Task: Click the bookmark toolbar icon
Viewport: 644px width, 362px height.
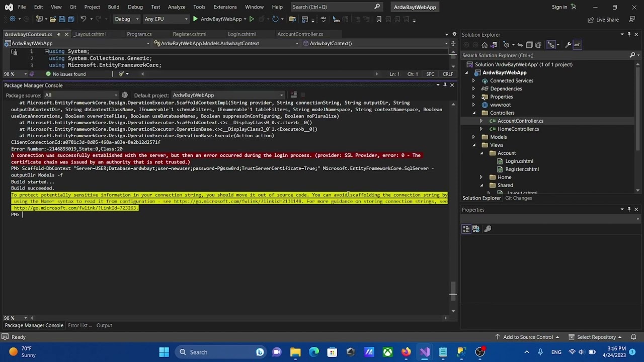Action: tap(379, 19)
